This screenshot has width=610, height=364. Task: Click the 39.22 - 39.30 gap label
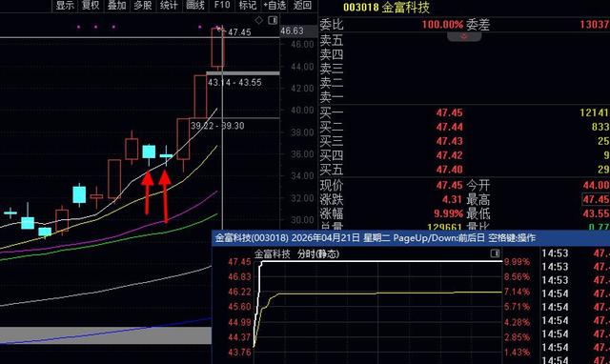(217, 126)
